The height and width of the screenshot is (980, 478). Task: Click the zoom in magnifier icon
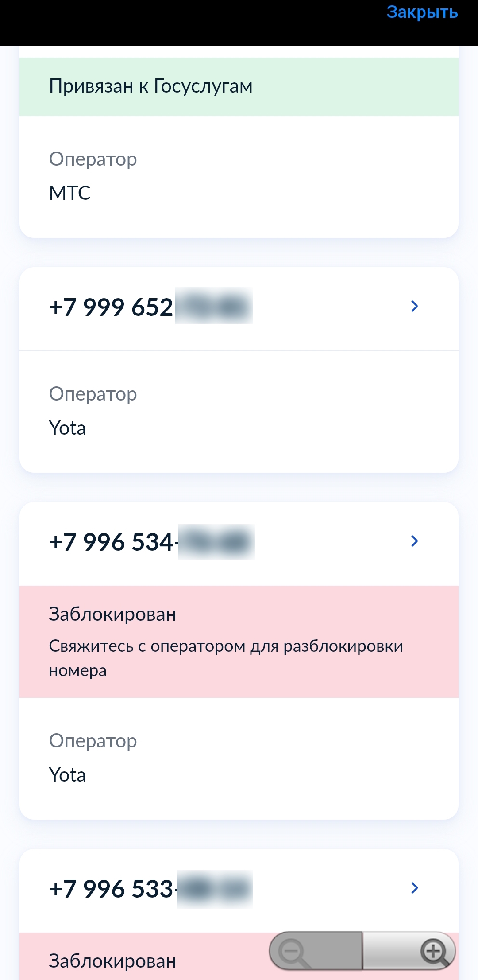(x=434, y=952)
